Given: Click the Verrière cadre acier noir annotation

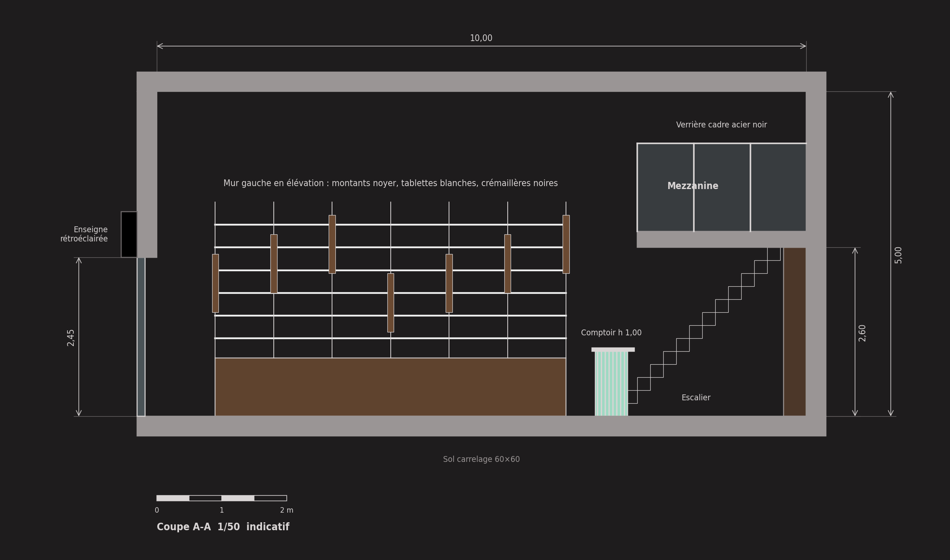Looking at the screenshot, I should pos(722,125).
